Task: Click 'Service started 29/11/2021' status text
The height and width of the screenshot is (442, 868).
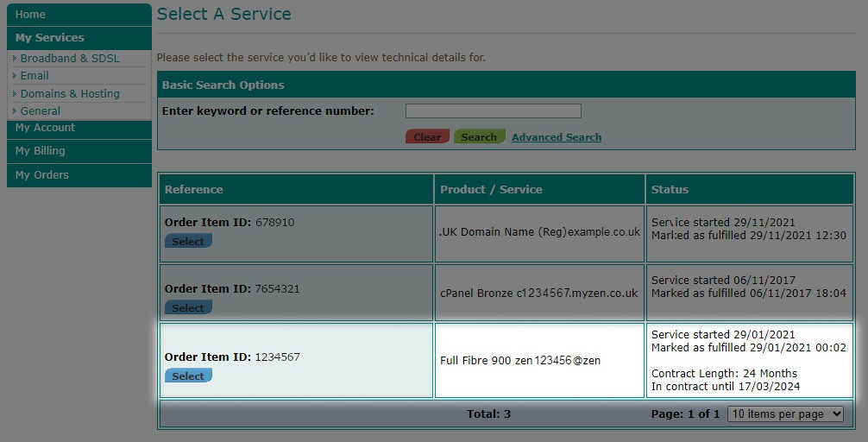Action: tap(723, 222)
